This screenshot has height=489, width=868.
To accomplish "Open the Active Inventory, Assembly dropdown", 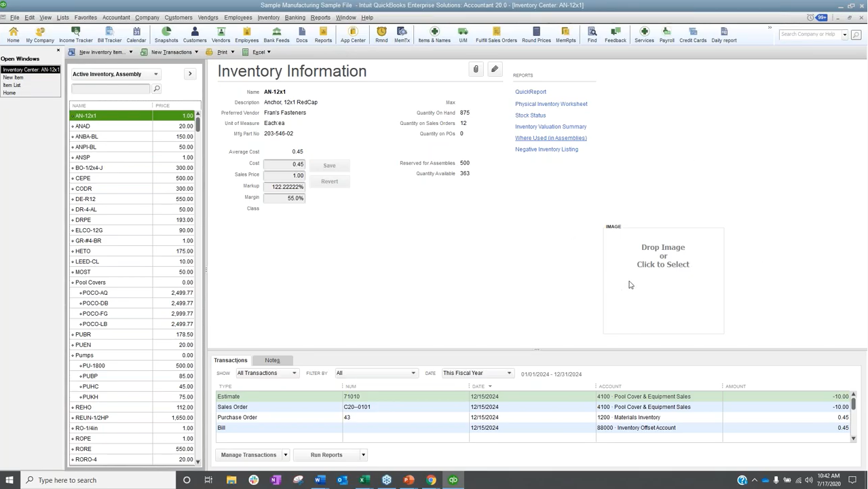I will click(x=155, y=73).
